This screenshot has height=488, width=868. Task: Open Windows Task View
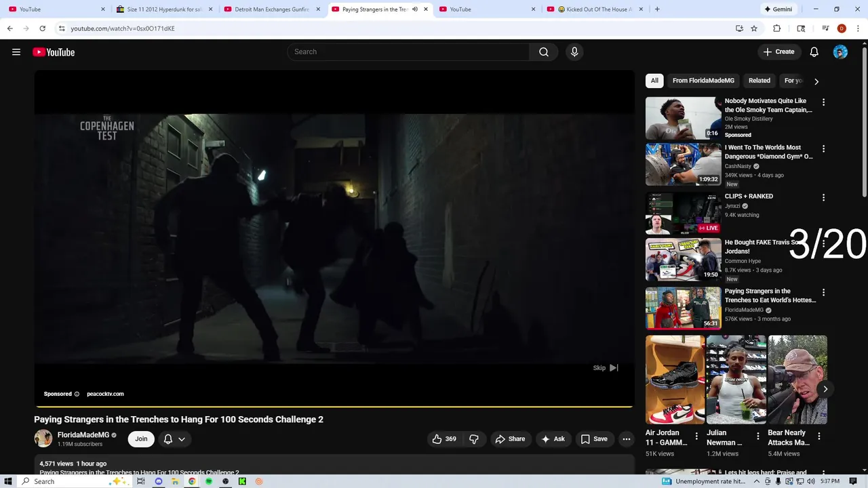tap(141, 481)
